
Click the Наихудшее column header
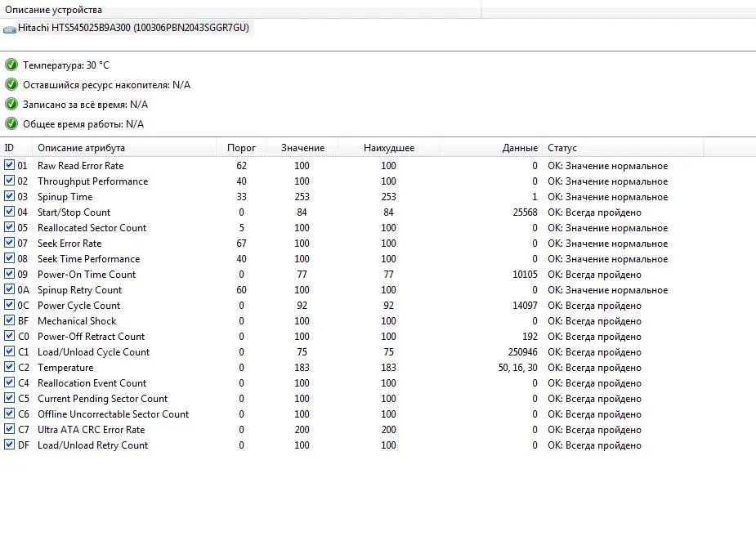coord(388,148)
